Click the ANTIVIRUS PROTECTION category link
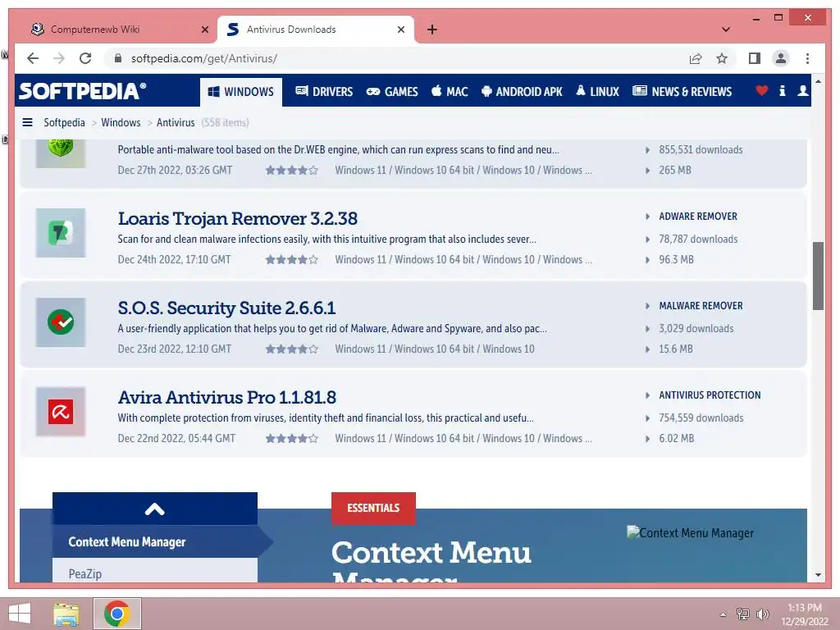This screenshot has height=630, width=840. (x=710, y=395)
